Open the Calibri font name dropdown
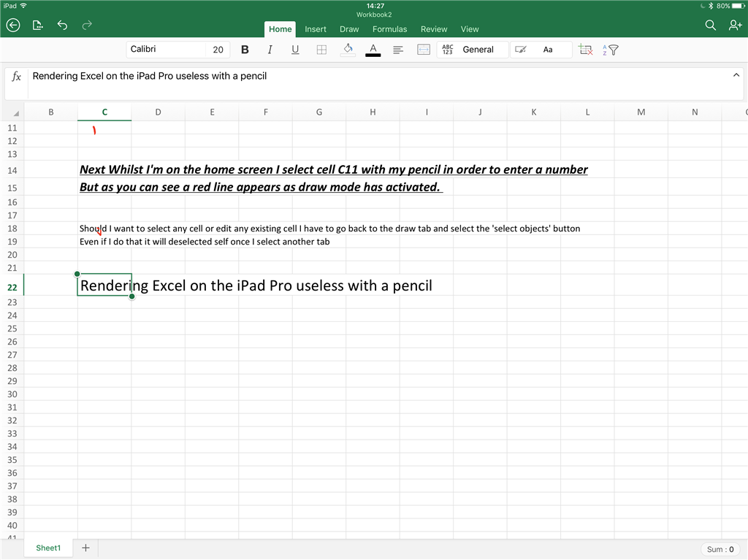Image resolution: width=748 pixels, height=560 pixels. point(166,50)
